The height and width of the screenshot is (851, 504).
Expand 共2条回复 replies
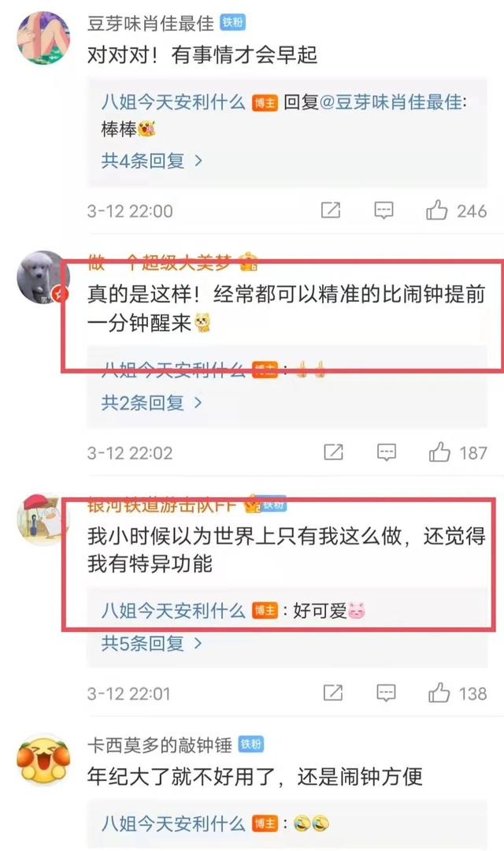pyautogui.click(x=151, y=403)
